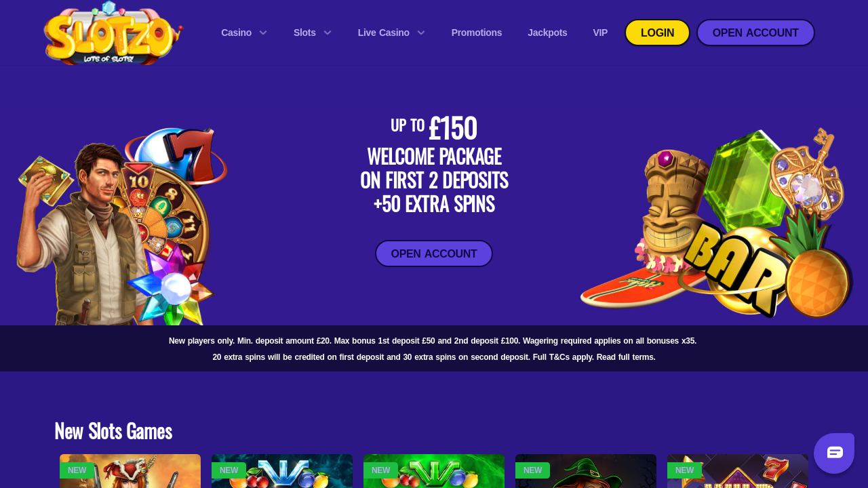Screen dimensions: 868x488
Task: Open the green fruit slot game thumbnail
Action: (434, 471)
